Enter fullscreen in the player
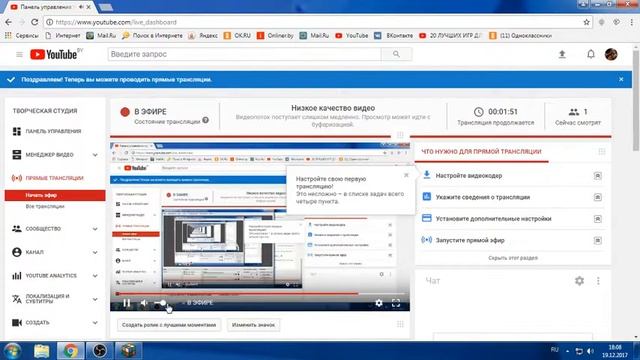640x360 pixels. [396, 303]
